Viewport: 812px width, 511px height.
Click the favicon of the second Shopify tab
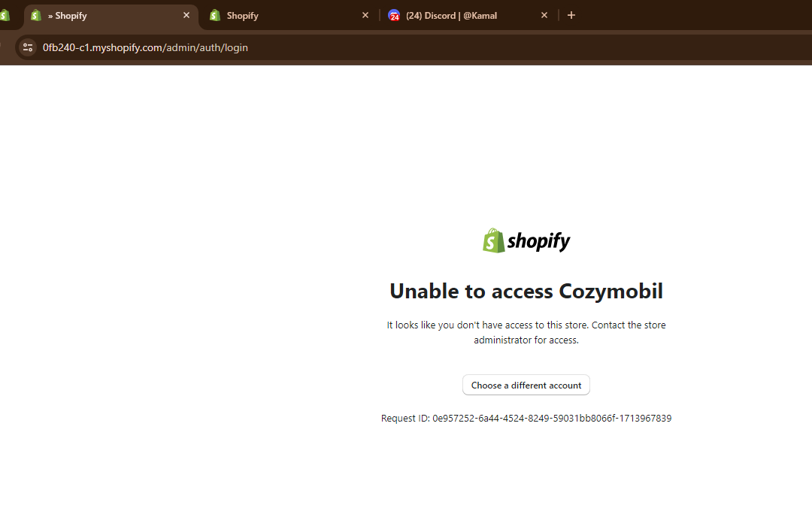pyautogui.click(x=215, y=15)
